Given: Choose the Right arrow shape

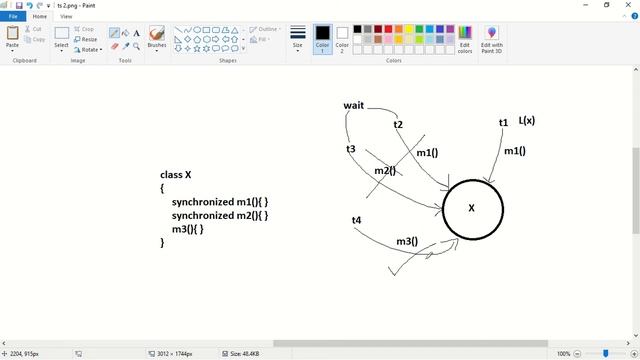Looking at the screenshot, I should point(216,40).
